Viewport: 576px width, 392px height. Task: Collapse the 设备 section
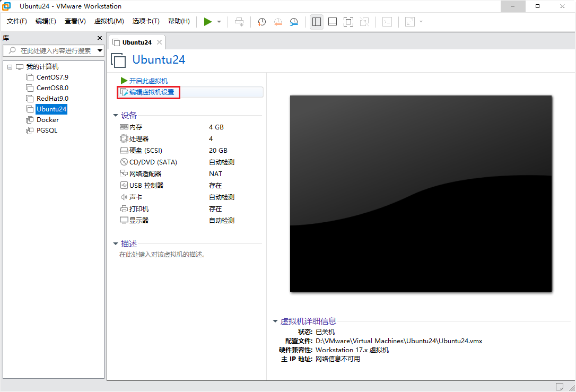115,115
